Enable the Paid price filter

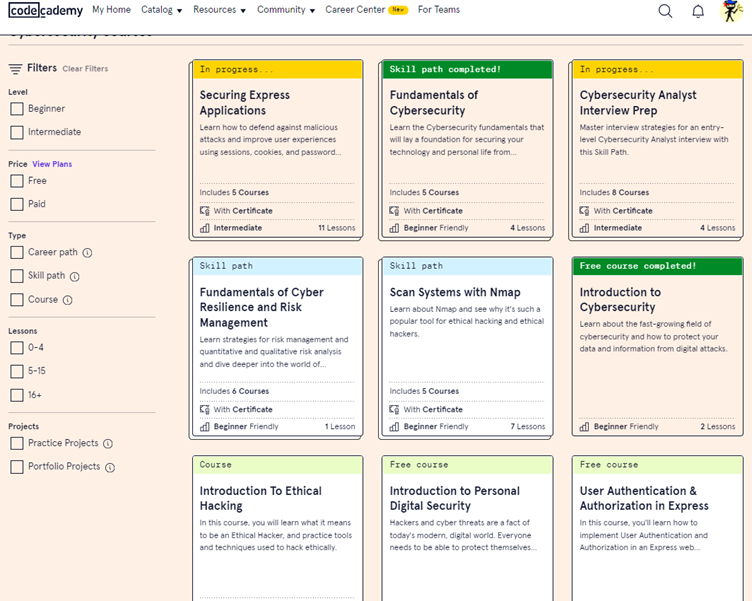point(17,204)
